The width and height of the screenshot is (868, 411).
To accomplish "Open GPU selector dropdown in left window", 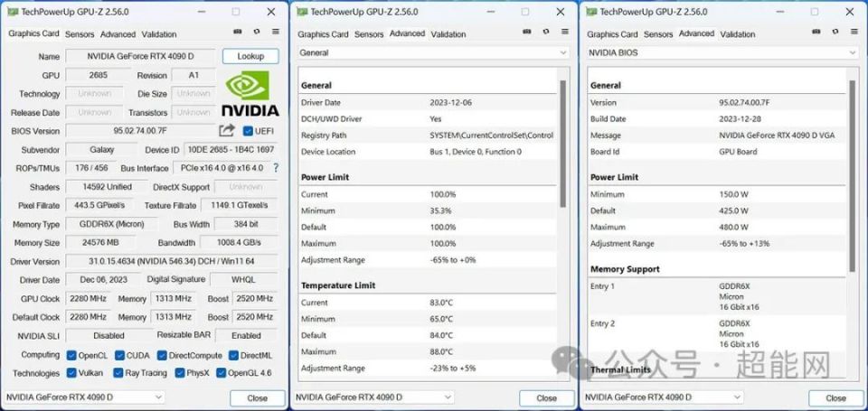I will tap(84, 397).
